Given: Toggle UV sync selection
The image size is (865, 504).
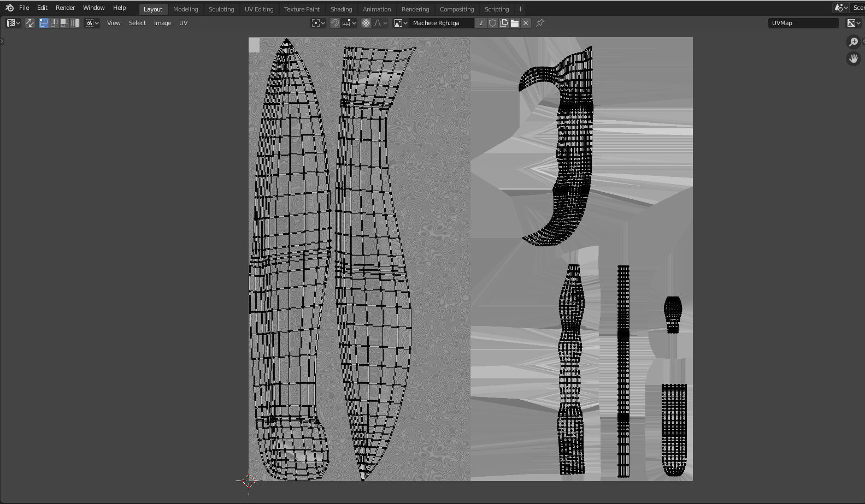Looking at the screenshot, I should pos(30,23).
